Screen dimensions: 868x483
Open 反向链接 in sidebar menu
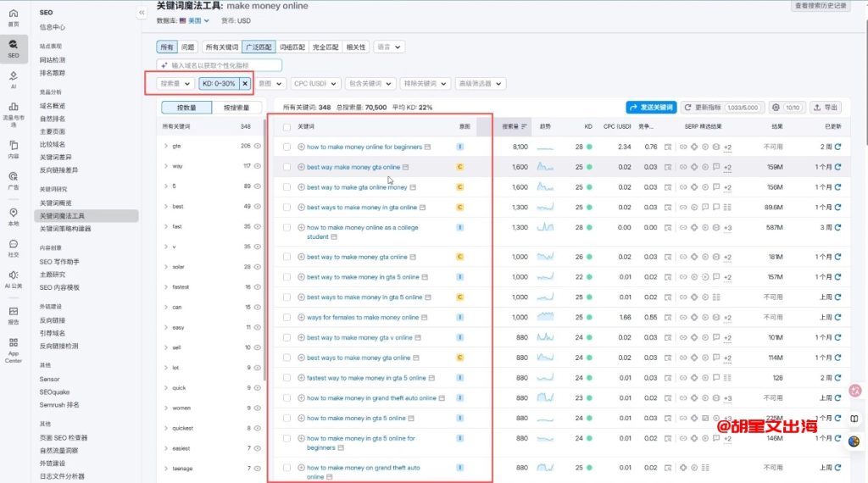pyautogui.click(x=52, y=320)
